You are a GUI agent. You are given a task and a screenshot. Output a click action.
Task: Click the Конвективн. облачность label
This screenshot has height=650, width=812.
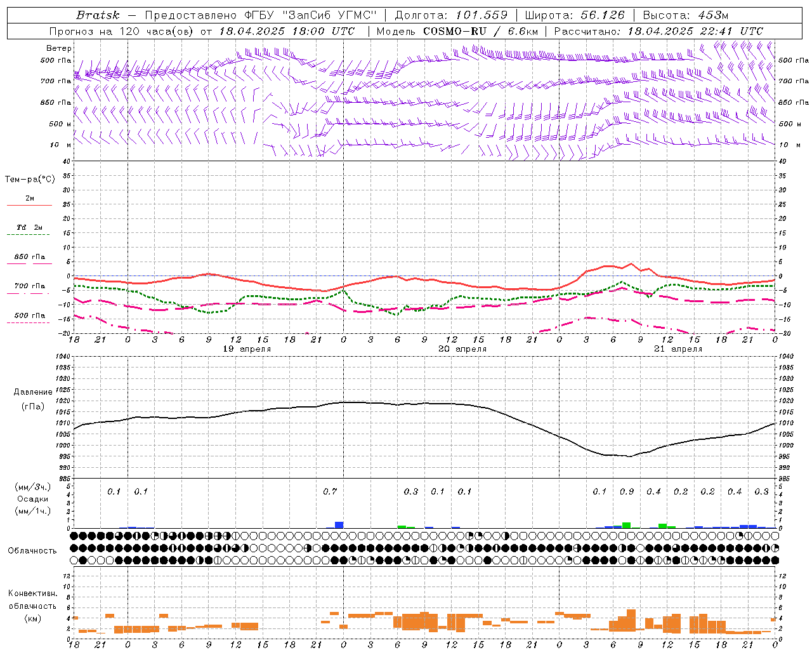pyautogui.click(x=32, y=606)
